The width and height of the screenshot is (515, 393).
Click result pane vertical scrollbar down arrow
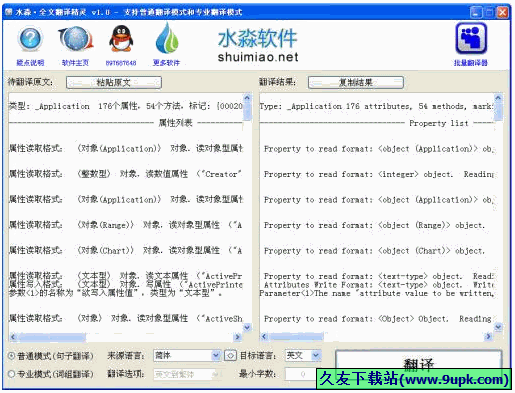pyautogui.click(x=498, y=327)
